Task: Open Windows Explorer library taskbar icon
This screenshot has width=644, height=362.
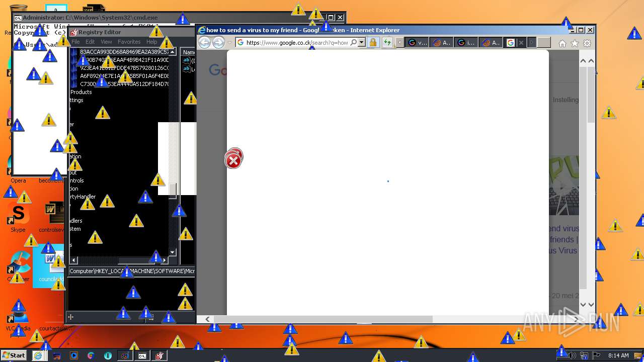Action: tap(57, 355)
